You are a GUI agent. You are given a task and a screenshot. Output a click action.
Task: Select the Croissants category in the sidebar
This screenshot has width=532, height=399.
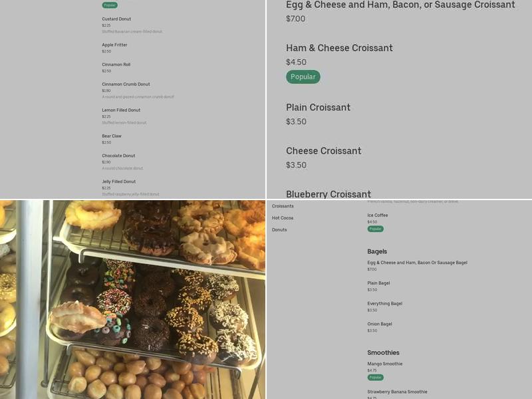pos(281,206)
